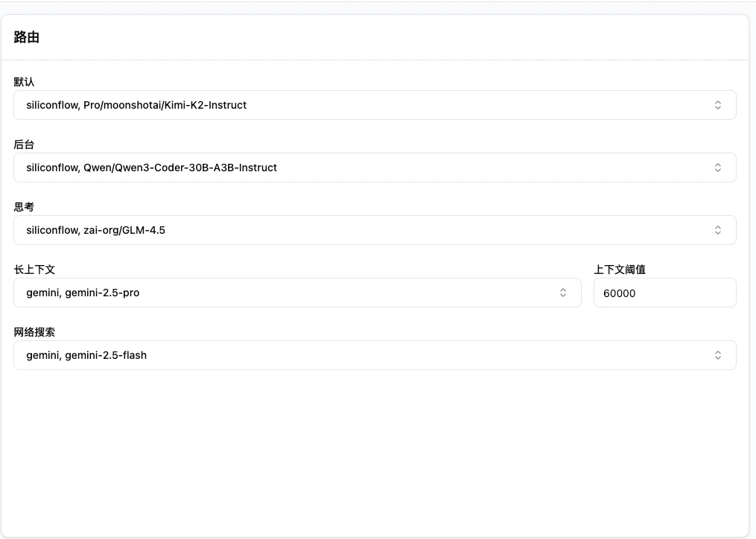Click the "siliconflow, zai-org/GLM-4.5" value text
Image resolution: width=756 pixels, height=539 pixels.
(x=95, y=230)
